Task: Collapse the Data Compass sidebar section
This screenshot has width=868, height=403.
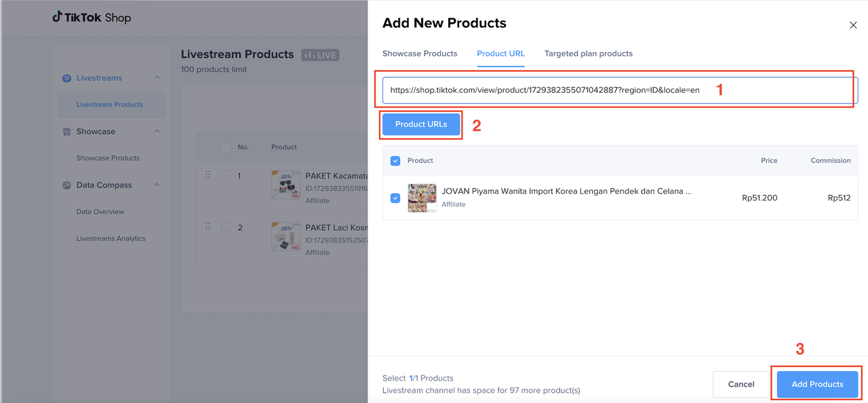Action: [x=157, y=184]
